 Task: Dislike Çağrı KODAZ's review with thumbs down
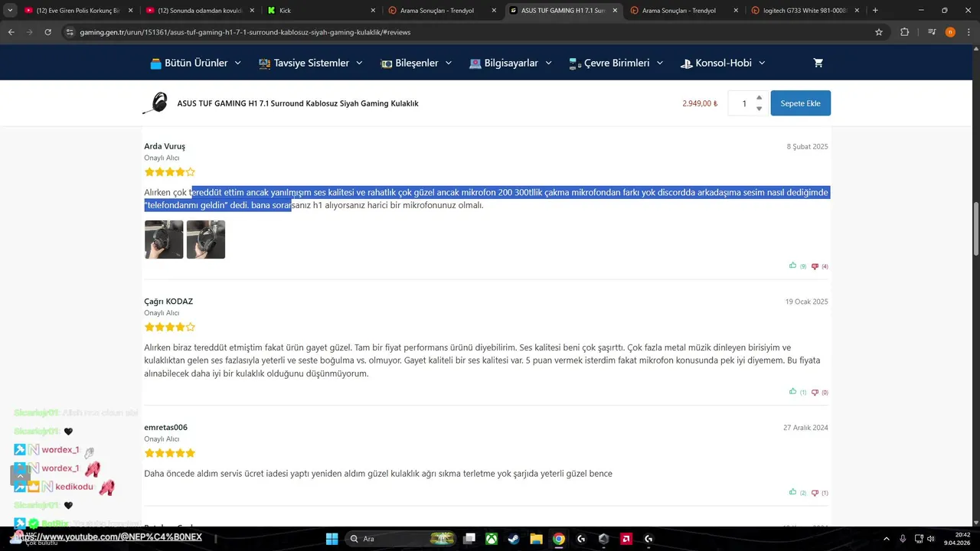coord(815,392)
